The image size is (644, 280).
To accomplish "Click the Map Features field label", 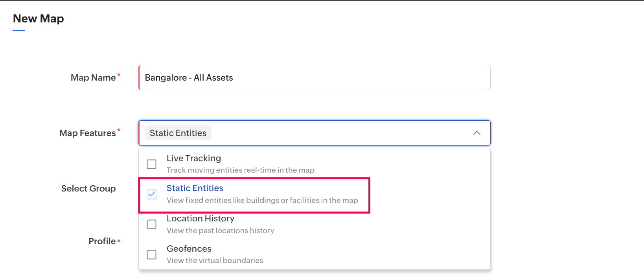I will pyautogui.click(x=88, y=133).
